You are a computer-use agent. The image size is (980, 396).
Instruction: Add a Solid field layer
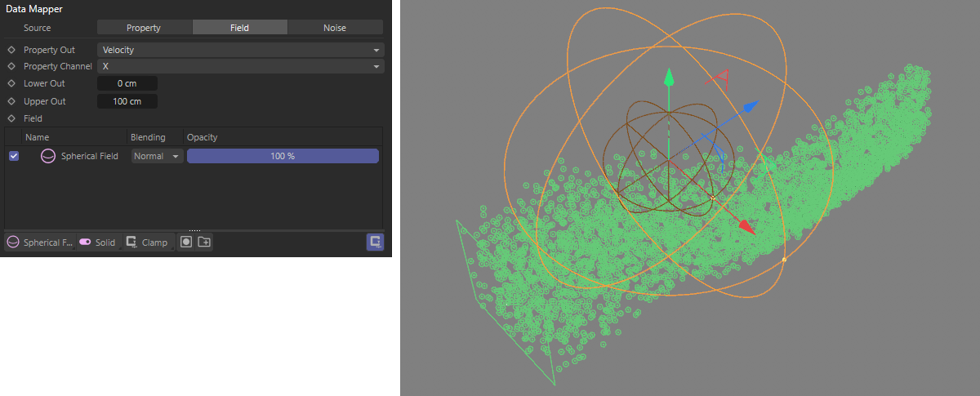98,242
